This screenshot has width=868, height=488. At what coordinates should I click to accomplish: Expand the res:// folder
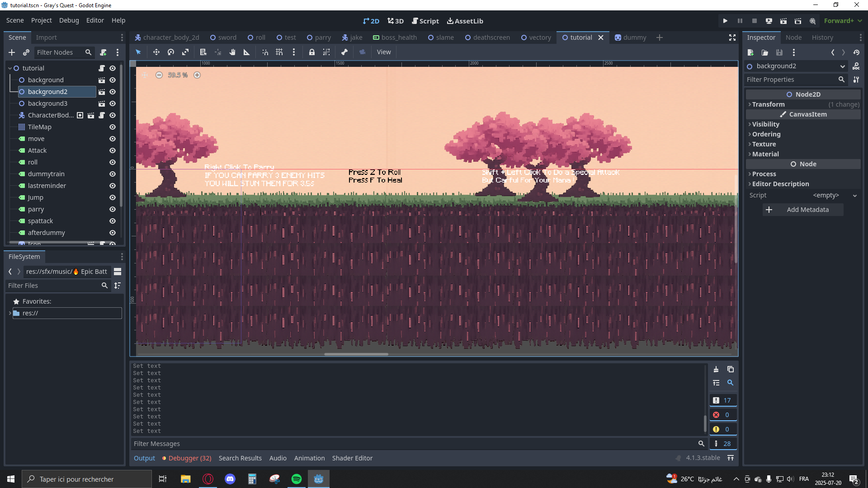[10, 313]
